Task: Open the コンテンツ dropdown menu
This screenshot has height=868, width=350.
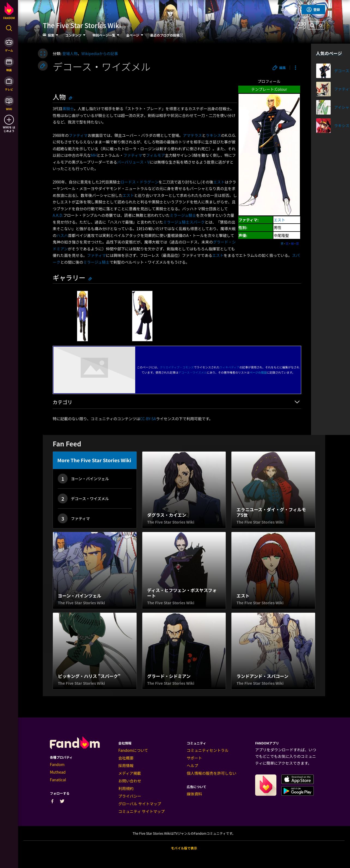Action: click(75, 35)
